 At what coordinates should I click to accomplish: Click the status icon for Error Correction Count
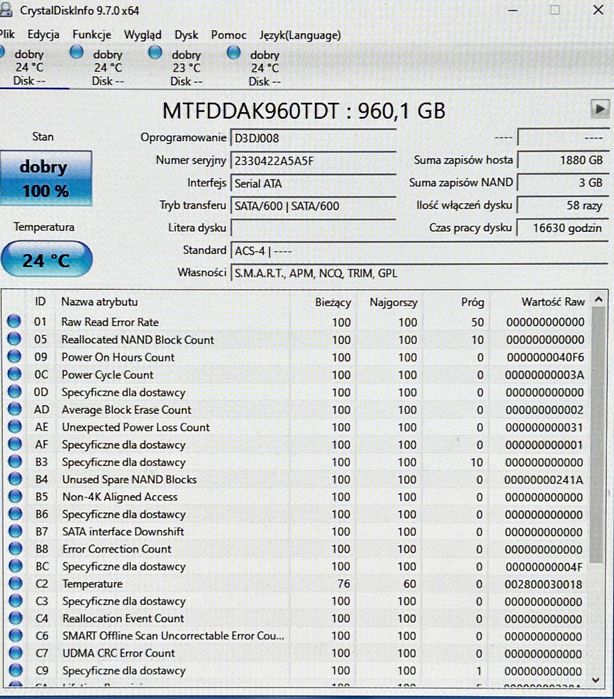point(15,548)
